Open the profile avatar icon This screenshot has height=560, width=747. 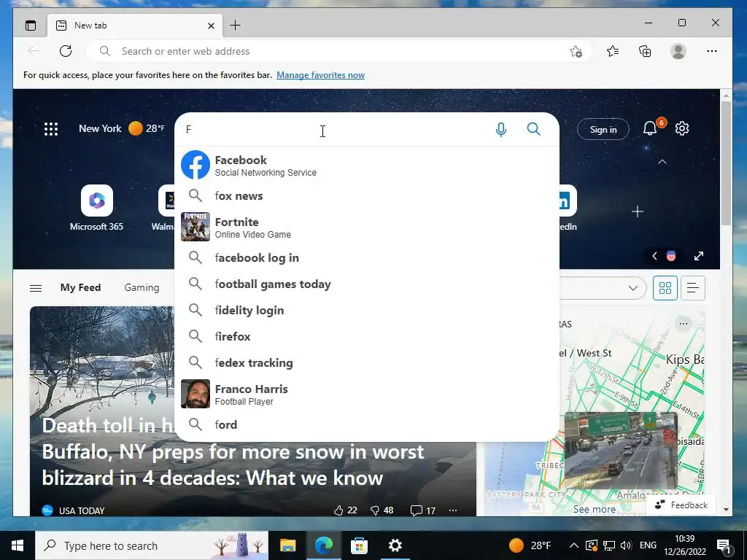point(678,51)
